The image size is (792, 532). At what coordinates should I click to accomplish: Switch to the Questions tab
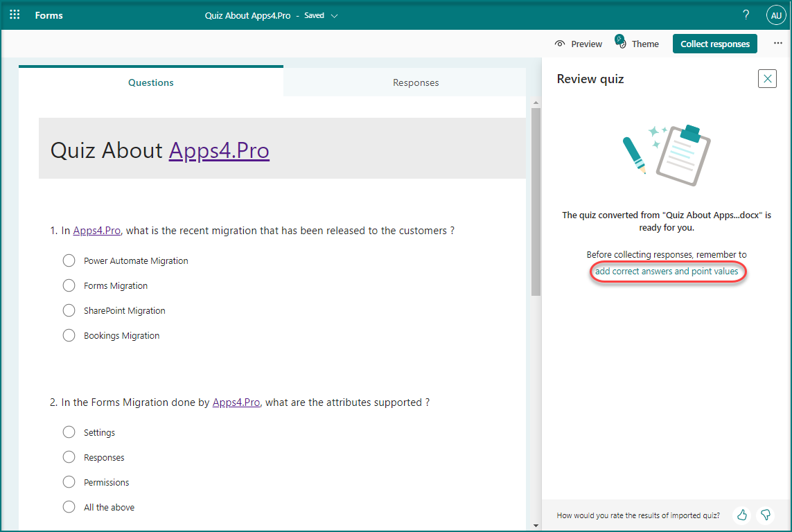[x=151, y=82]
